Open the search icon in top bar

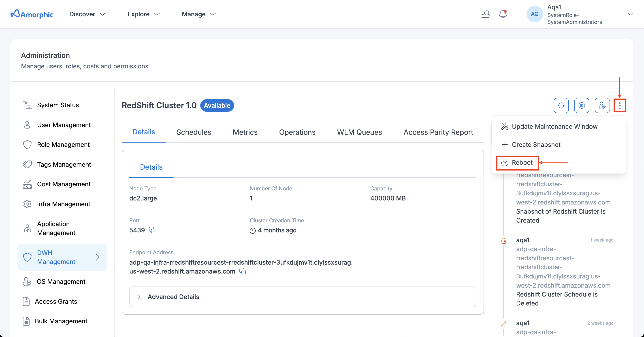click(485, 14)
